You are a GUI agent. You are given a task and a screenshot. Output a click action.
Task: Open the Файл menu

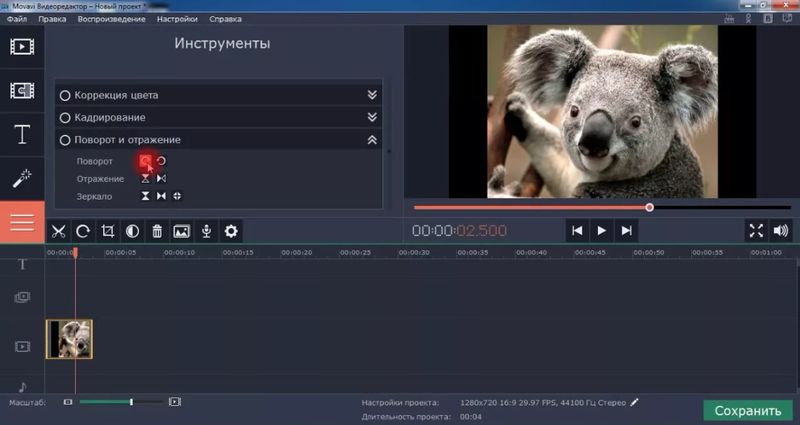click(x=18, y=19)
